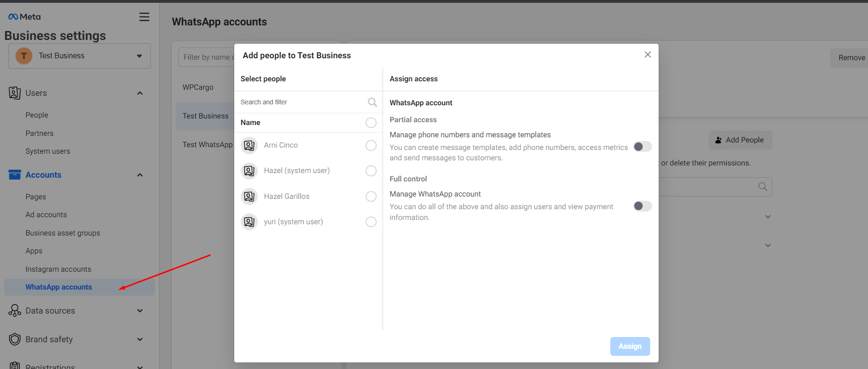Image resolution: width=868 pixels, height=369 pixels.
Task: Click the Data sources icon
Action: click(x=15, y=311)
